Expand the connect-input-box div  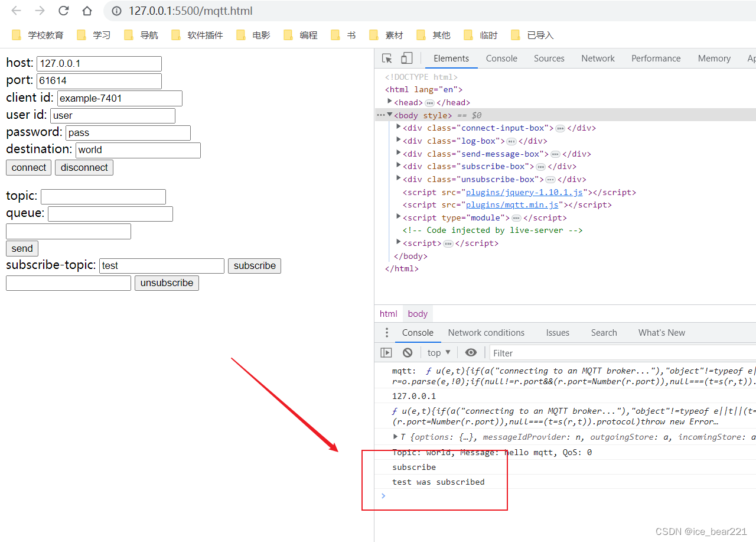pos(399,127)
